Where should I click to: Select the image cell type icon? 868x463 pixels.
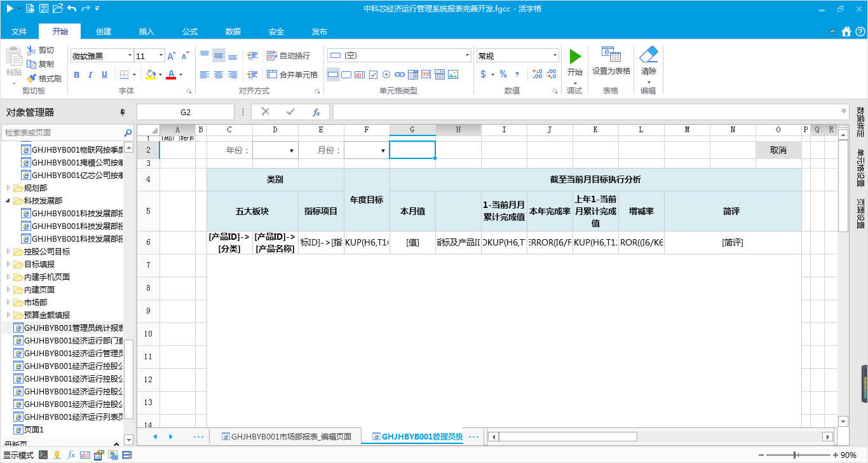pyautogui.click(x=453, y=74)
